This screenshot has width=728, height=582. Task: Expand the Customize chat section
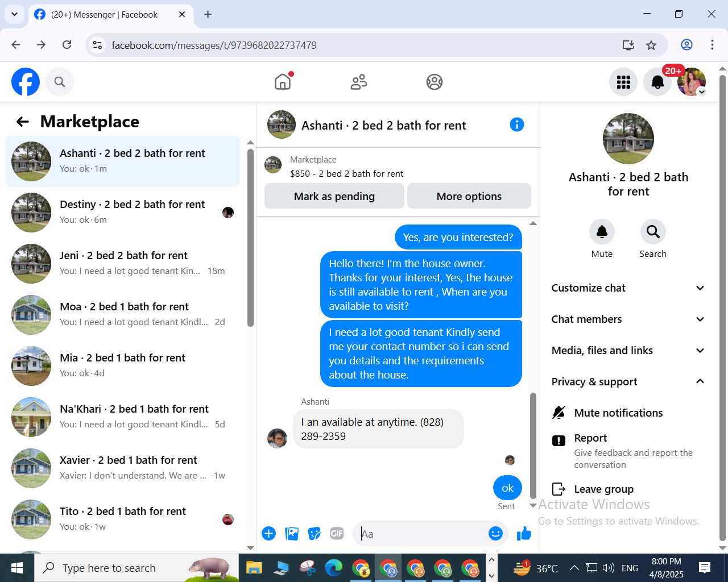[628, 288]
